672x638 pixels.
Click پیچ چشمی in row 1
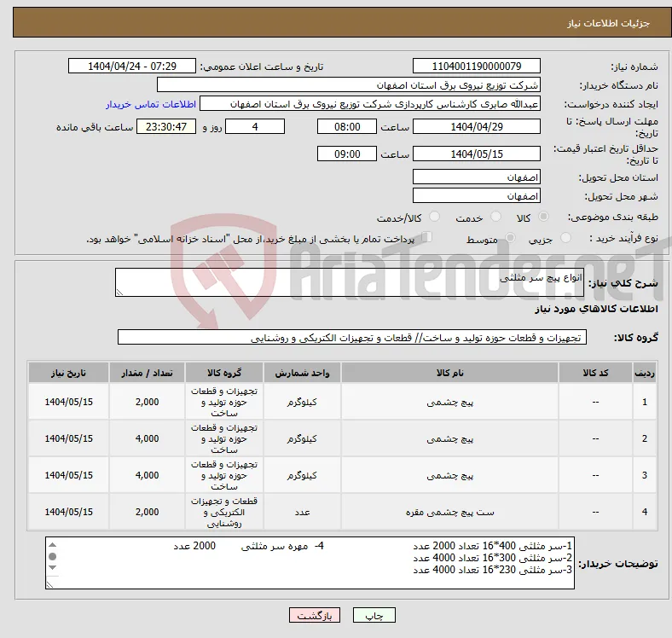point(449,403)
